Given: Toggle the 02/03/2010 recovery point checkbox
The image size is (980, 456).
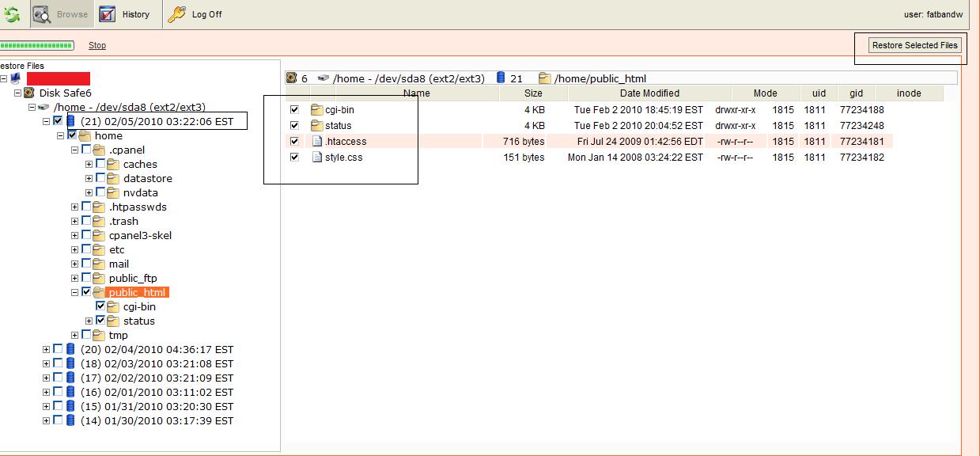Looking at the screenshot, I should click(58, 364).
